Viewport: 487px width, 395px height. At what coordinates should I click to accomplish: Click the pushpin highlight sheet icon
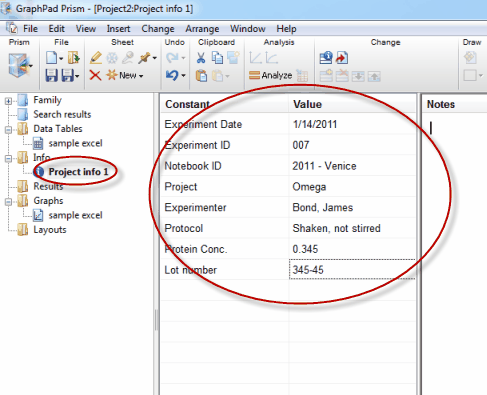coord(144,58)
